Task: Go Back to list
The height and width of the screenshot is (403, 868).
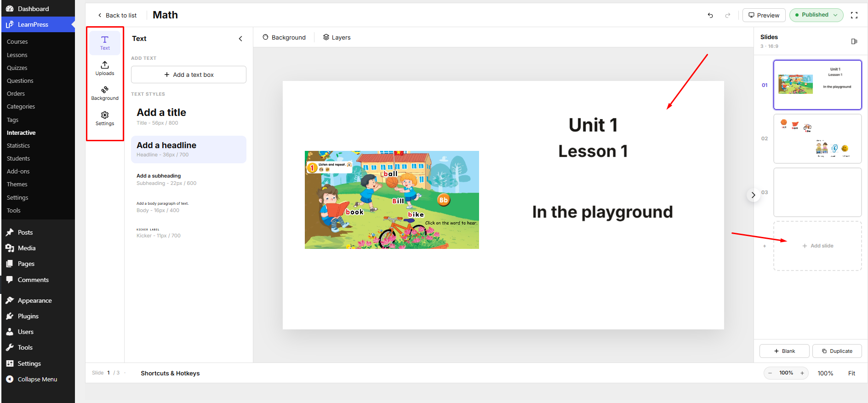Action: click(117, 15)
